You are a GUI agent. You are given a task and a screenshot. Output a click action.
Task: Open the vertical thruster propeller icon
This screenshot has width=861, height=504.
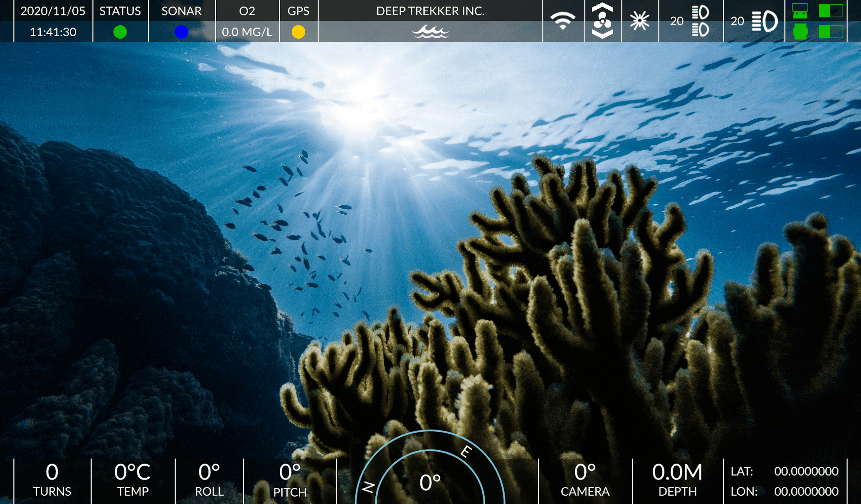click(603, 21)
